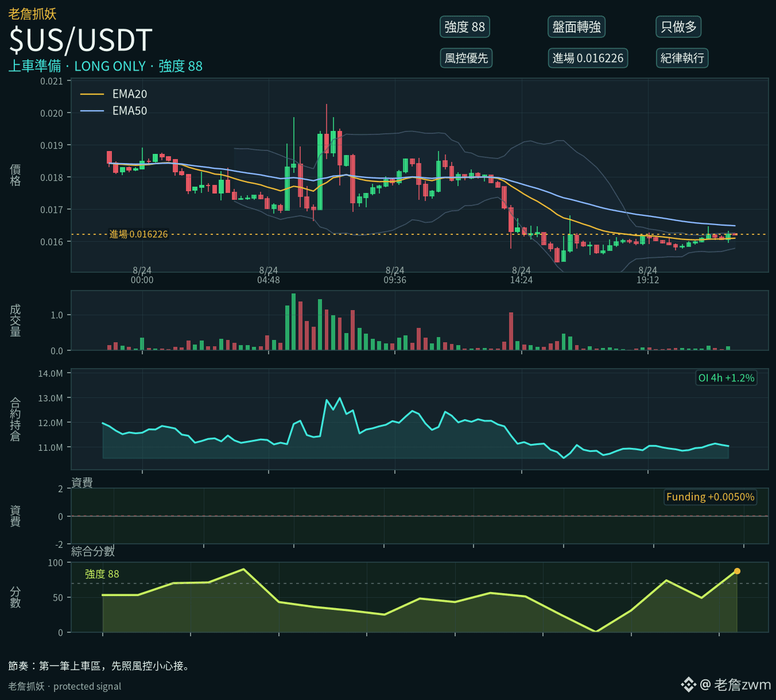Click the @老詹zwm author handle
Image resolution: width=776 pixels, height=700 pixels.
tap(736, 684)
